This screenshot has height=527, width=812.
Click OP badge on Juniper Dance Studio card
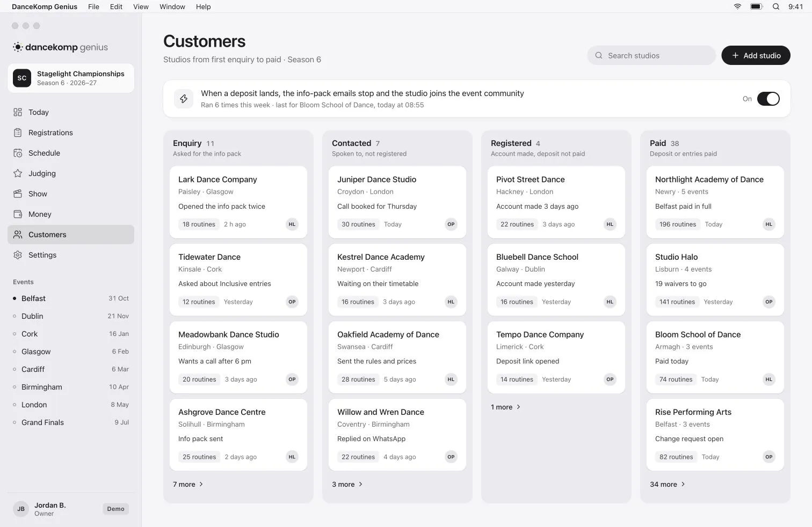(x=451, y=224)
